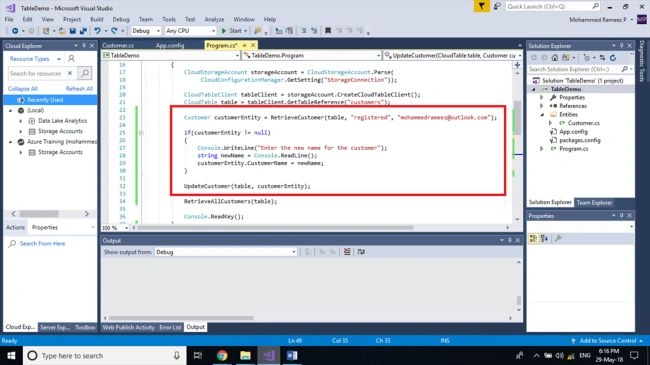Screen dimensions: 650x365
Task: Click Solution Explorer Refresh icon
Action: click(613, 58)
